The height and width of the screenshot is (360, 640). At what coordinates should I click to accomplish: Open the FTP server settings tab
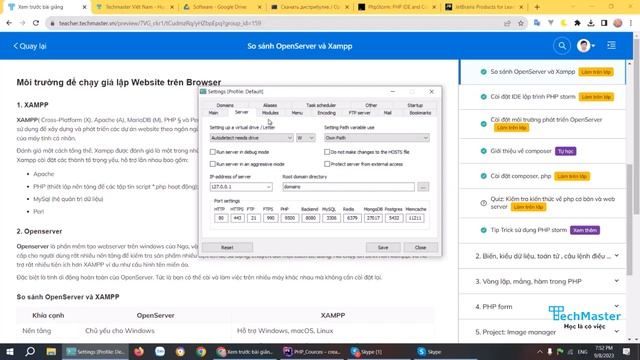point(360,113)
